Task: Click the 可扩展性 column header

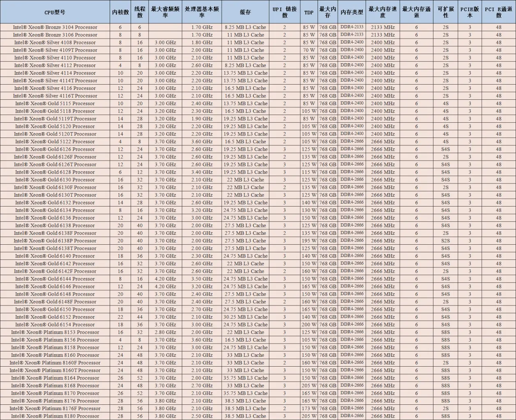Action: click(x=445, y=12)
